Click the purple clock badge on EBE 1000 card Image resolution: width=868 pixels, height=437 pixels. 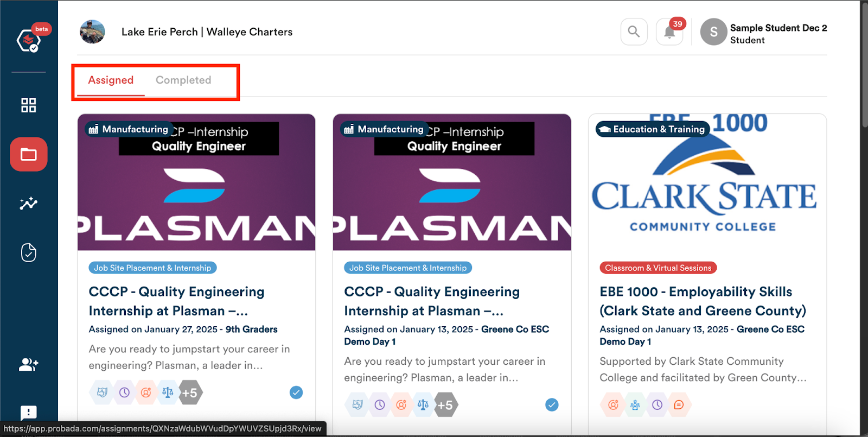[657, 405]
